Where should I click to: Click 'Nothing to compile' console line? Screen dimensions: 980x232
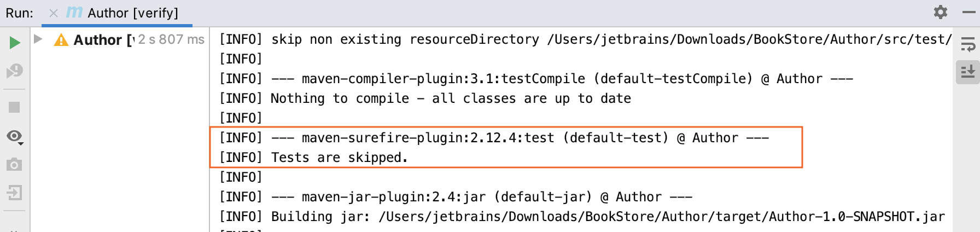(x=451, y=98)
